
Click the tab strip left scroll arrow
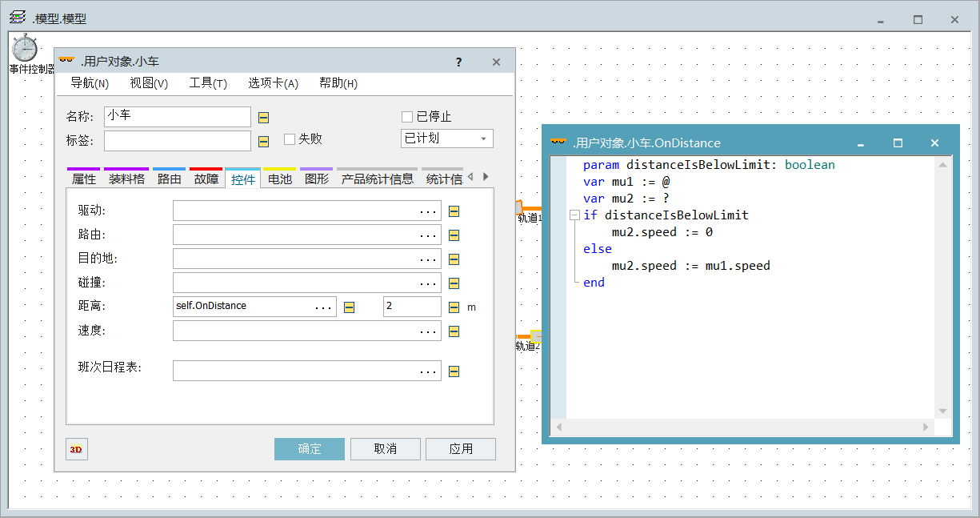470,177
